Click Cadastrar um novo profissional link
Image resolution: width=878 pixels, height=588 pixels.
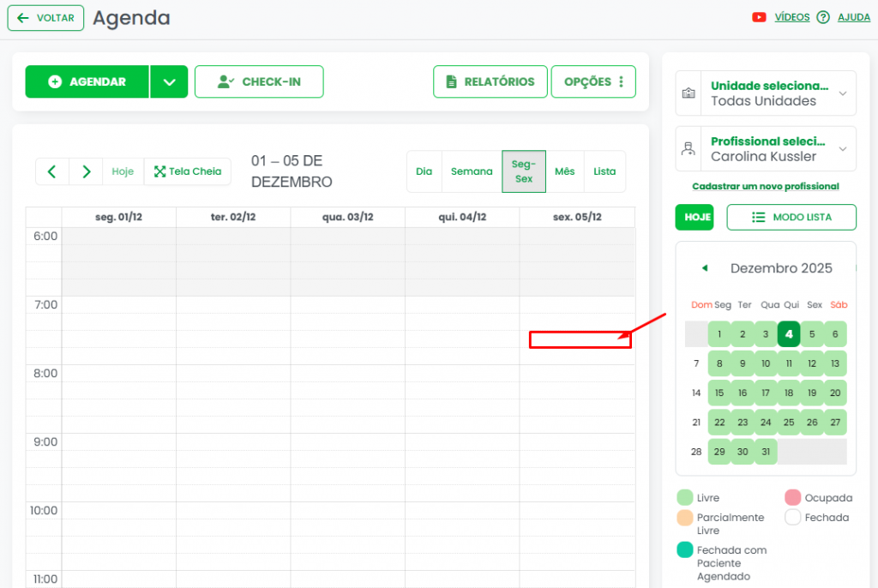click(x=765, y=187)
